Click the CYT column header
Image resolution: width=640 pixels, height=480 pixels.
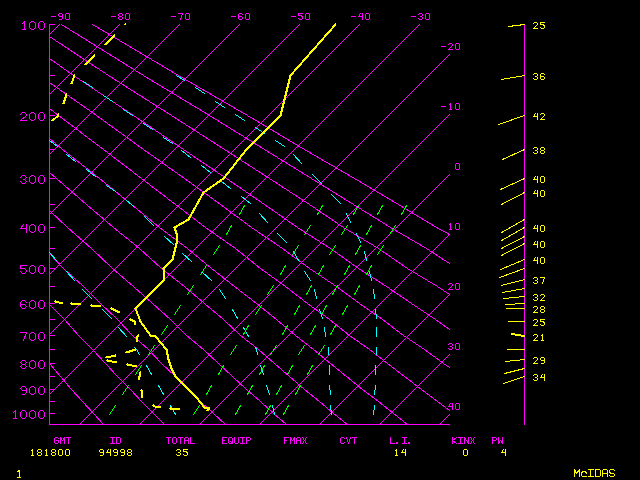point(348,440)
